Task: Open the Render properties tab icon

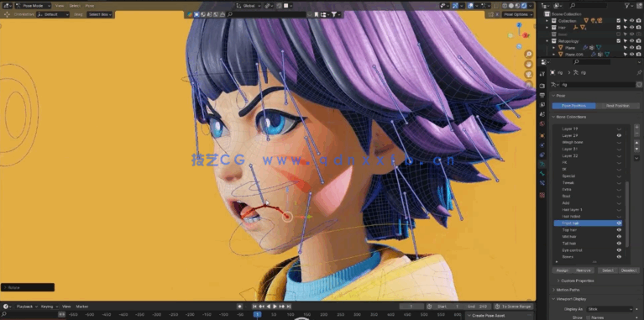Action: point(542,86)
